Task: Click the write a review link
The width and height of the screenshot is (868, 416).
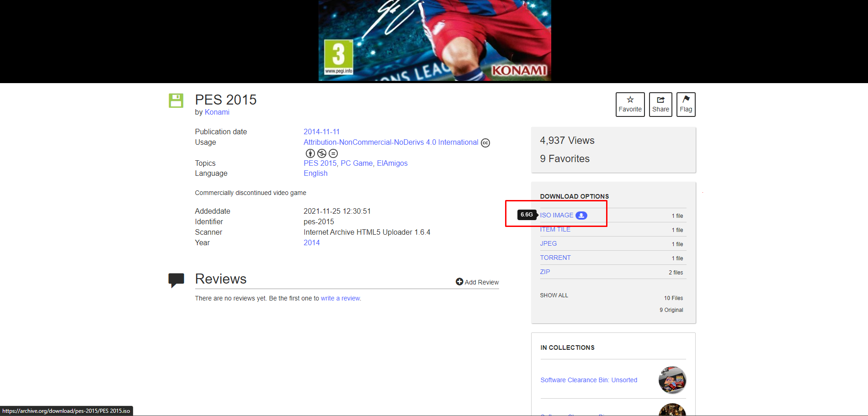Action: (x=341, y=299)
